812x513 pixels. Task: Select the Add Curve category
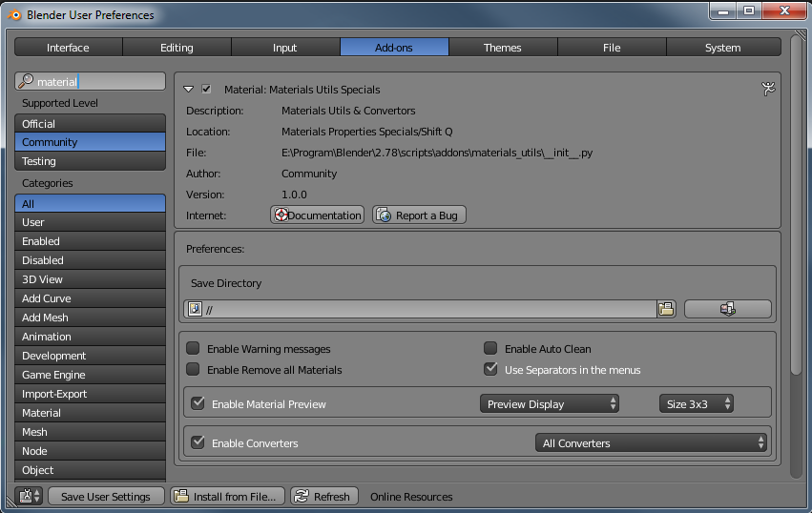coord(90,298)
